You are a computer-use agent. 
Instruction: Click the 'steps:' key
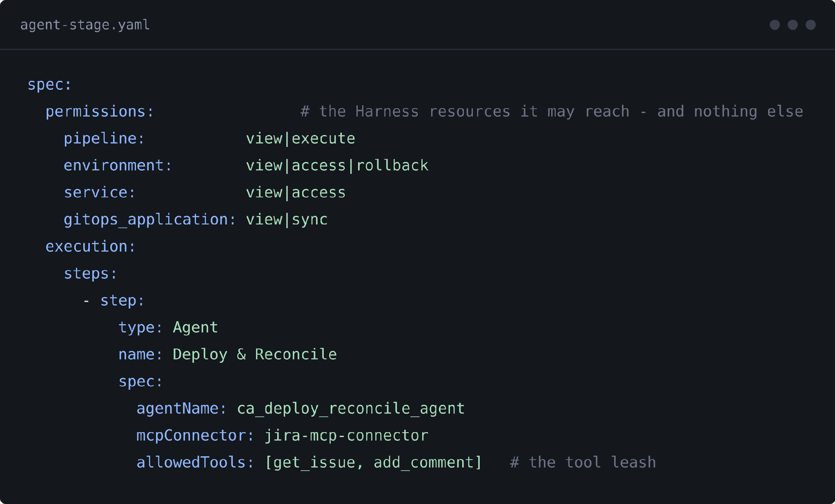point(91,273)
